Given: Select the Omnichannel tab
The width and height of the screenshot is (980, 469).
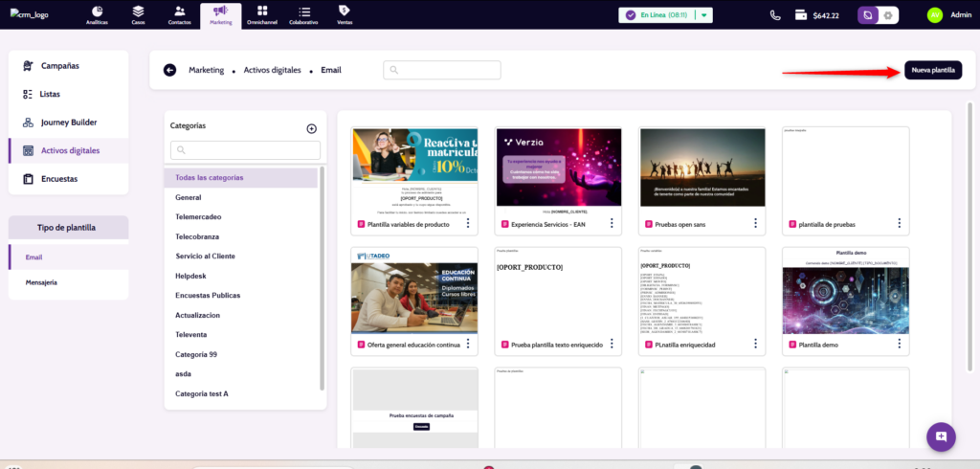Looking at the screenshot, I should point(261,14).
